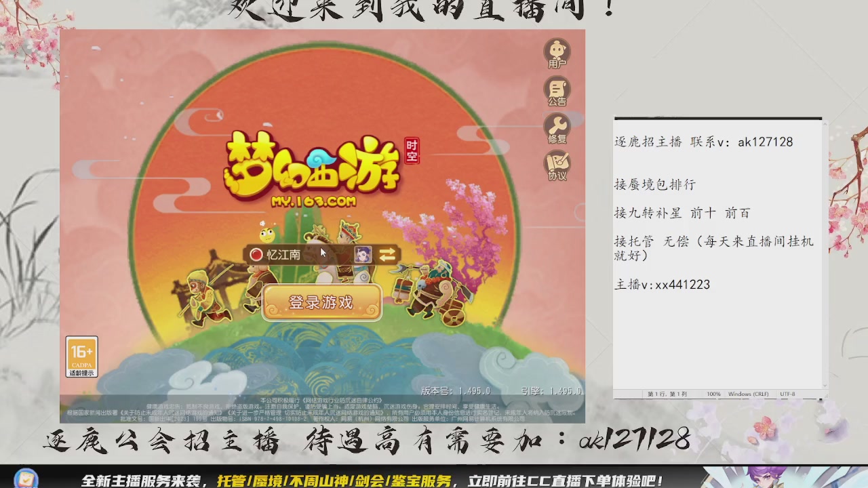Screen dimensions: 868x488
Task: Click notepad line 逐鹿招主播 联系v: ak127128
Action: coord(703,142)
